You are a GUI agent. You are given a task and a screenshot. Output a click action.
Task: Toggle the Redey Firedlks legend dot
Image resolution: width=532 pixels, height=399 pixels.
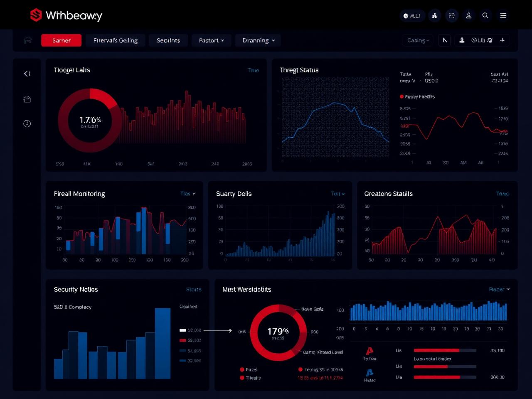click(x=401, y=96)
